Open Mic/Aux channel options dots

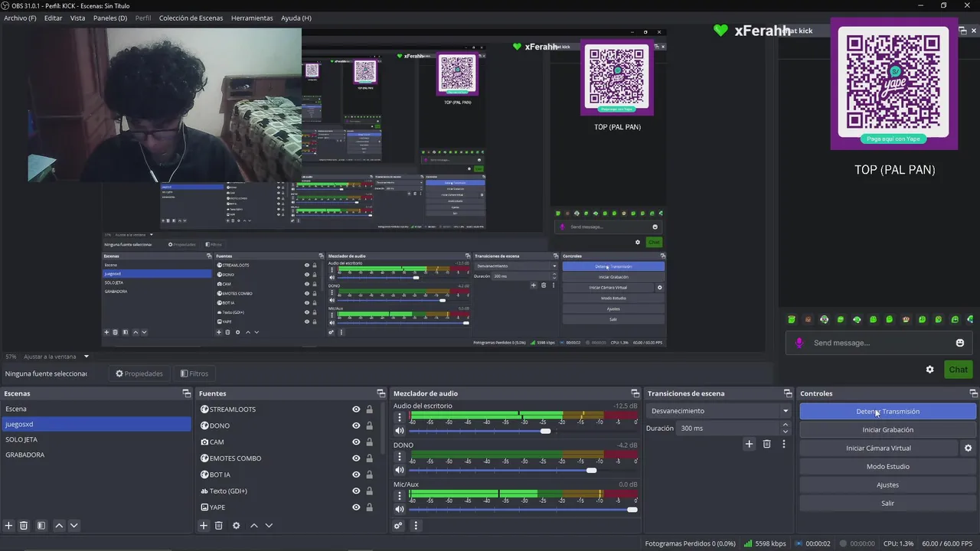pyautogui.click(x=399, y=496)
